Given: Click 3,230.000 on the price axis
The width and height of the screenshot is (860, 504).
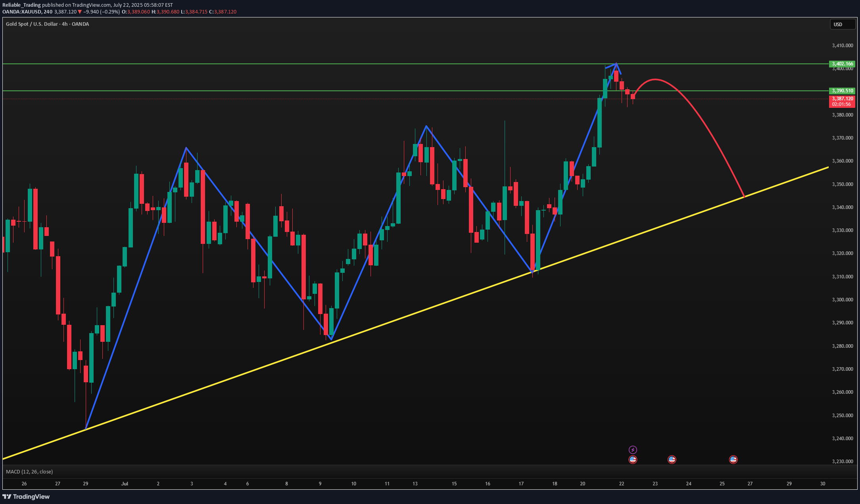Looking at the screenshot, I should [x=843, y=462].
